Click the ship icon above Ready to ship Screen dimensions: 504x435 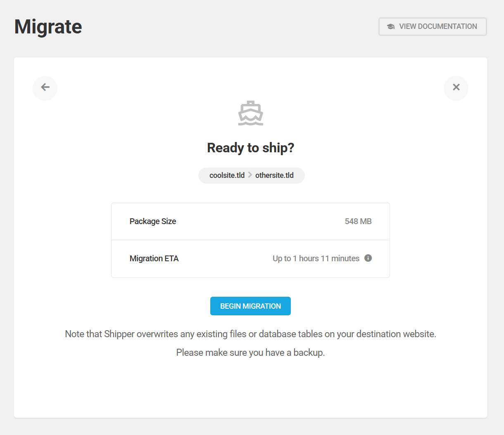point(250,113)
